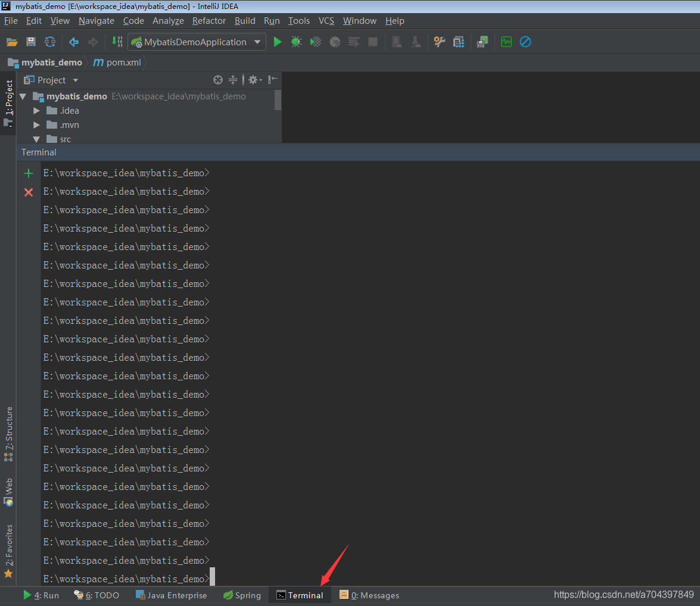This screenshot has height=606, width=700.
Task: Select the .idea folder row
Action: click(149, 111)
